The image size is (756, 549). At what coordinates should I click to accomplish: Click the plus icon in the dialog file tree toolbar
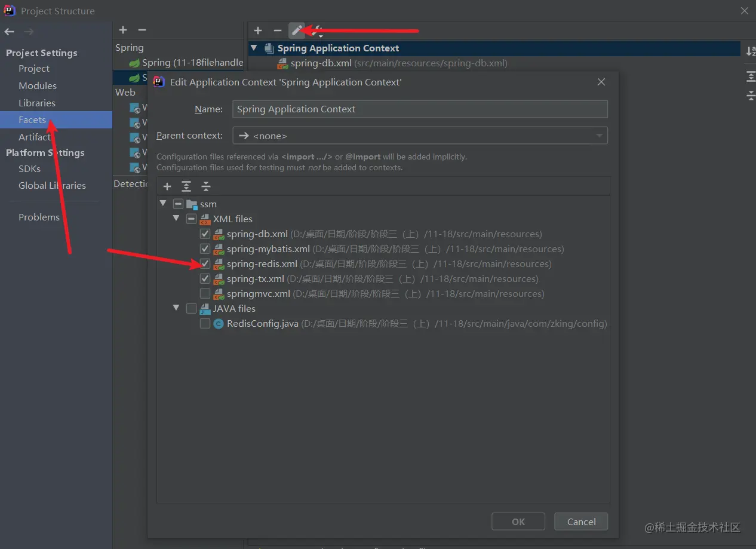(x=167, y=187)
